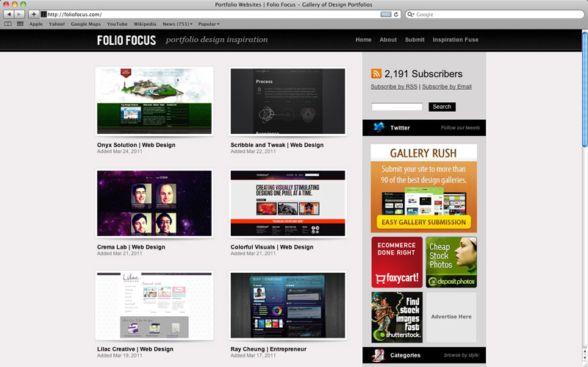The height and width of the screenshot is (367, 588).
Task: Visit Inspiration Fuse link
Action: 455,40
